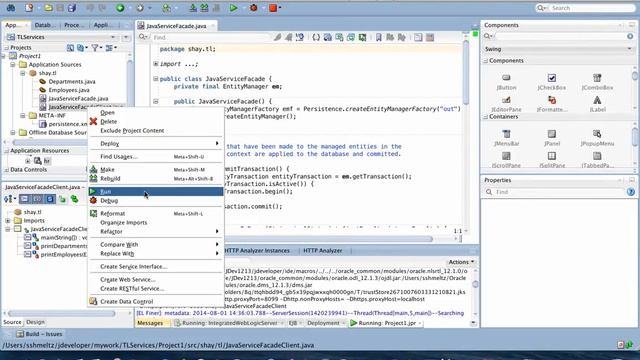The height and width of the screenshot is (360, 640).
Task: Select Create Data Control menu item
Action: [x=156, y=301]
